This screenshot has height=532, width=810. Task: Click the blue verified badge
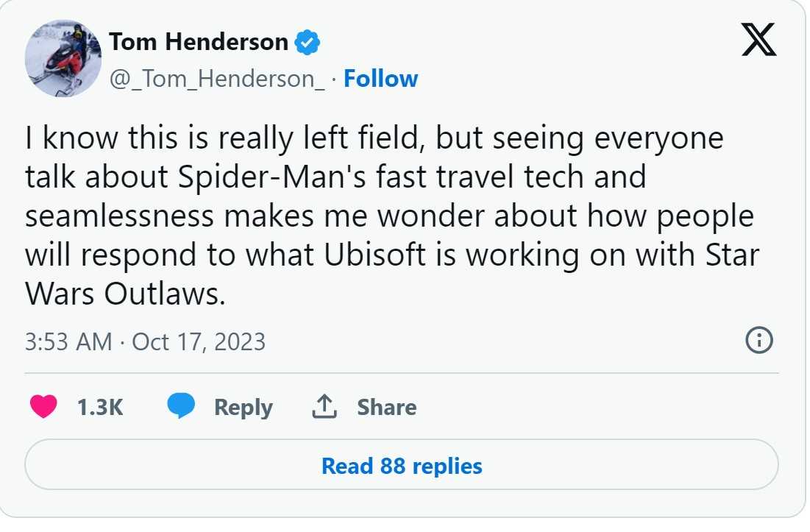click(x=307, y=43)
